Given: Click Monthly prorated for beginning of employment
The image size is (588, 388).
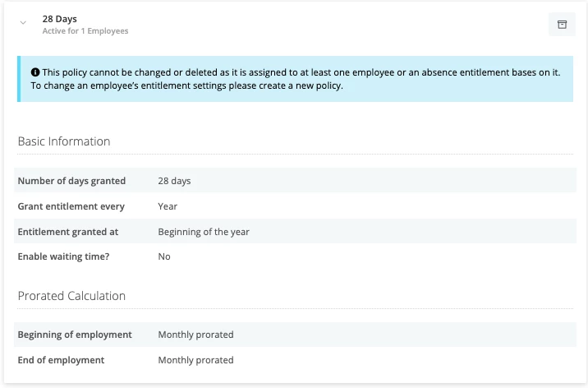Looking at the screenshot, I should tap(195, 335).
